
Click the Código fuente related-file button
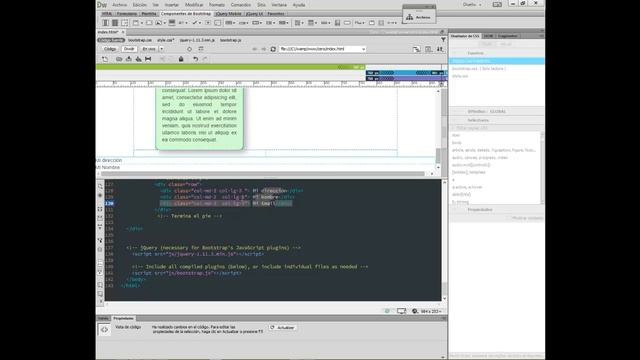pos(111,40)
